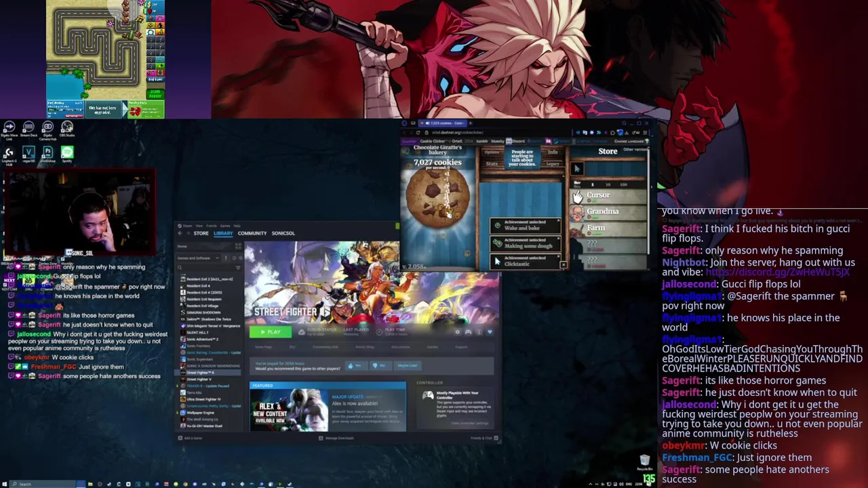Open the tumblr link in Cookie Clicker top bar
This screenshot has width=868, height=488.
(x=482, y=141)
